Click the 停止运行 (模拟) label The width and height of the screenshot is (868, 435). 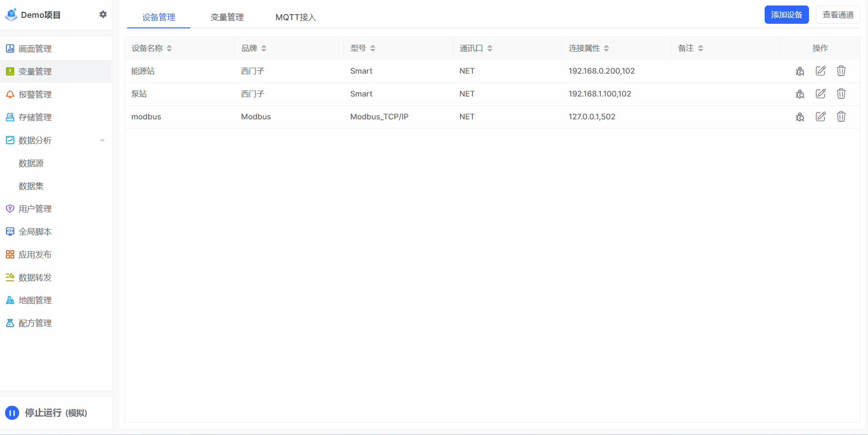point(56,413)
